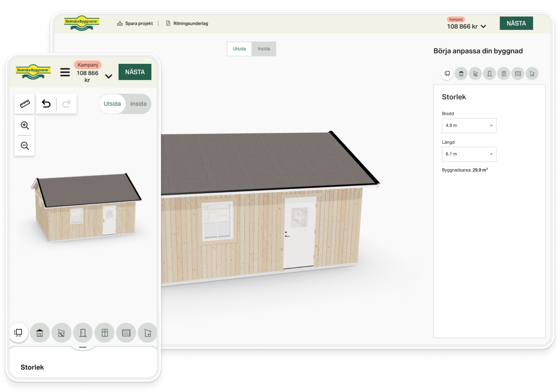This screenshot has height=392, width=560.
Task: Open roof options icon in mobile view
Action: tap(40, 333)
